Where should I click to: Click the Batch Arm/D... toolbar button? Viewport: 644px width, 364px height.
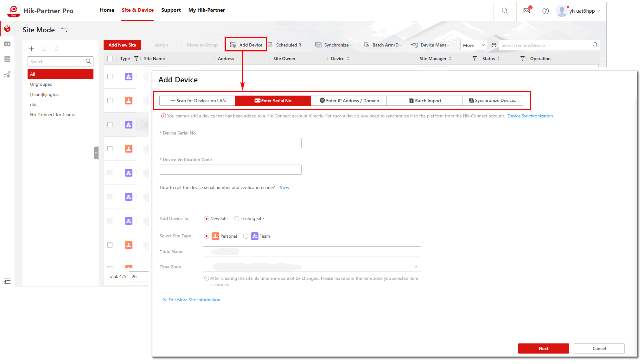pos(383,45)
